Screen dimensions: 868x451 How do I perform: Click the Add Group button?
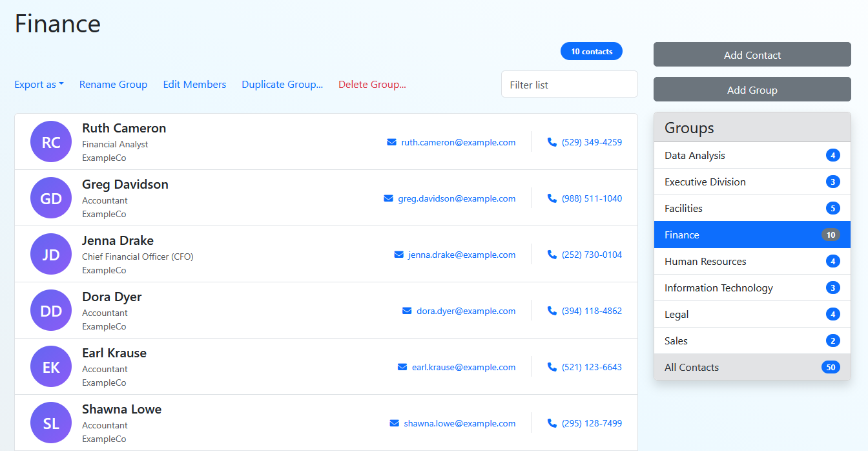click(x=752, y=89)
